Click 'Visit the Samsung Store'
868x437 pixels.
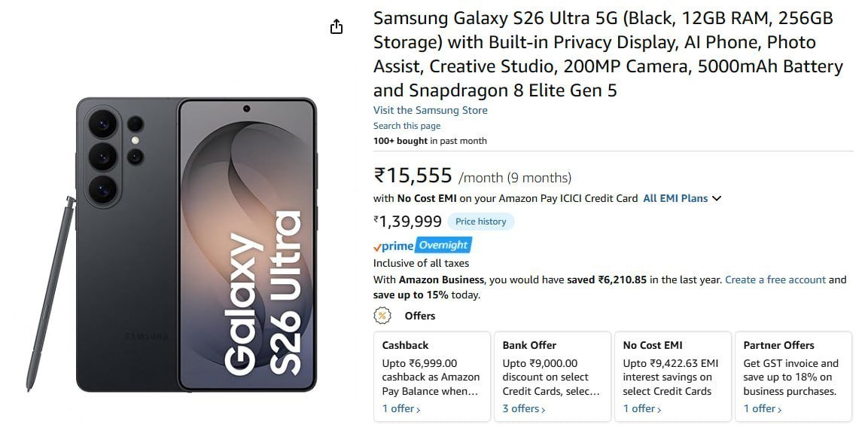(x=430, y=110)
